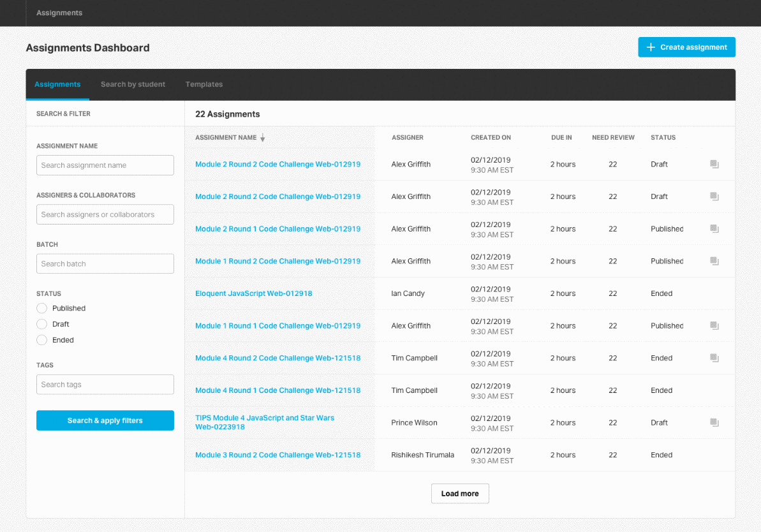Viewport: 761px width, 532px height.
Task: Click the plus icon in Create assignment button
Action: coord(651,47)
